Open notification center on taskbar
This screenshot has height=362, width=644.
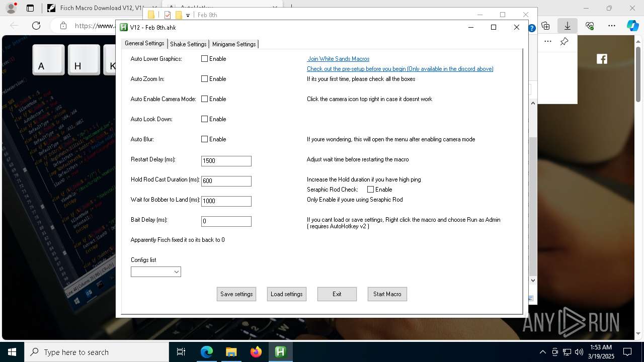pyautogui.click(x=627, y=352)
